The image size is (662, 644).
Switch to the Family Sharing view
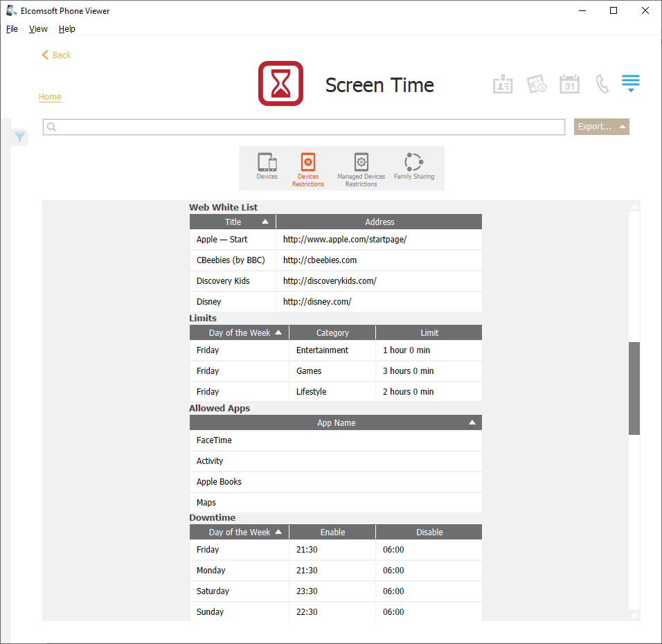coord(413,167)
